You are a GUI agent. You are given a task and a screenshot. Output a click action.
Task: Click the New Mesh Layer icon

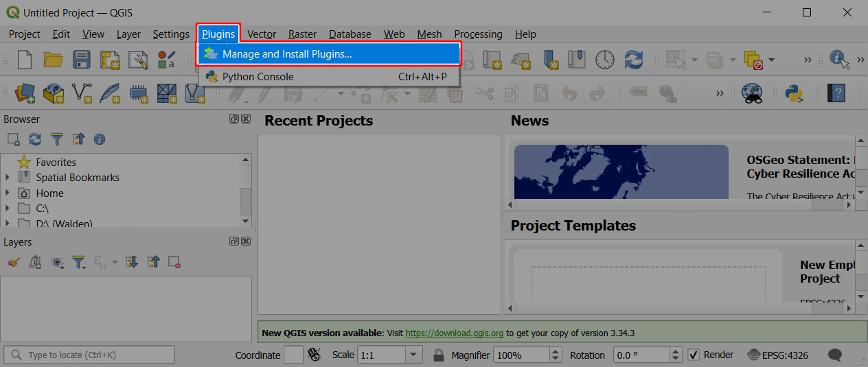tap(167, 93)
